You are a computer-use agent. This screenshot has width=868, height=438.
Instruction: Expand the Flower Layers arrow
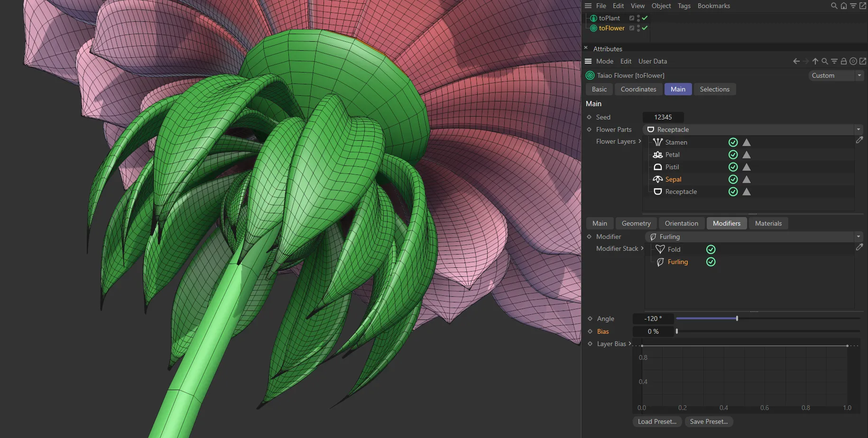coord(640,141)
